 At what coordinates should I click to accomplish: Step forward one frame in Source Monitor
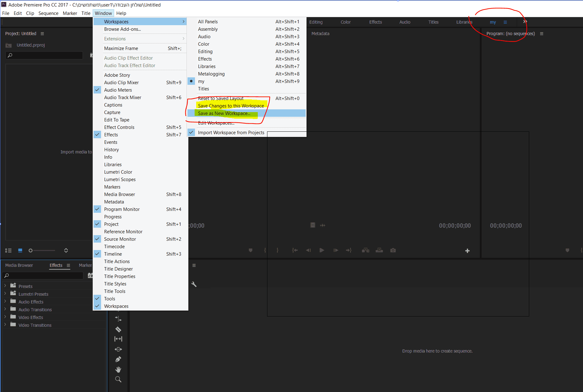(336, 250)
